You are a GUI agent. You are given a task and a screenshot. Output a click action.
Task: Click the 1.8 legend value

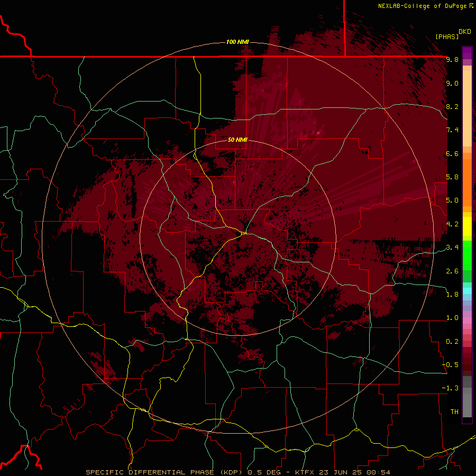click(x=452, y=295)
